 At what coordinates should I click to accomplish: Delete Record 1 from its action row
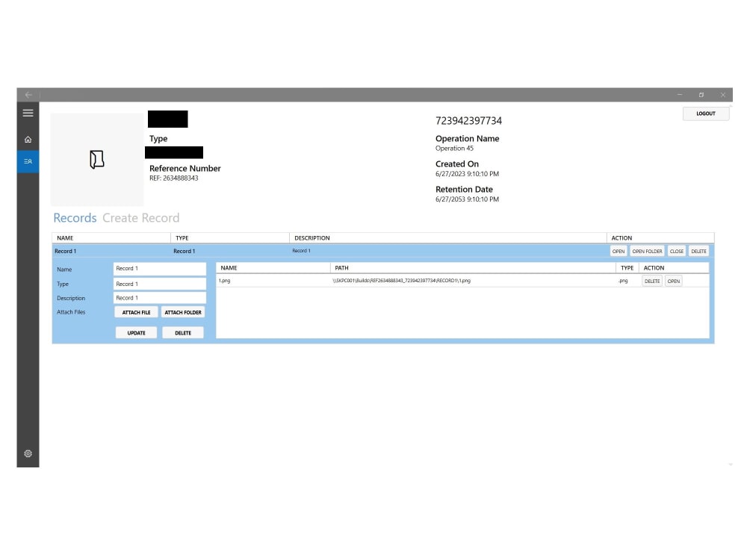[x=698, y=251]
